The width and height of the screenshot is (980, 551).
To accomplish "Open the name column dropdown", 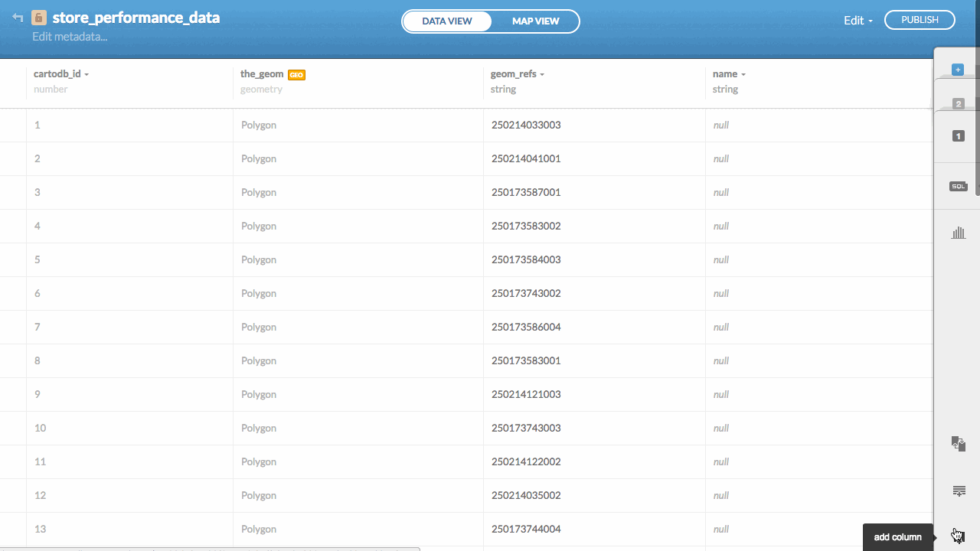I will click(743, 75).
